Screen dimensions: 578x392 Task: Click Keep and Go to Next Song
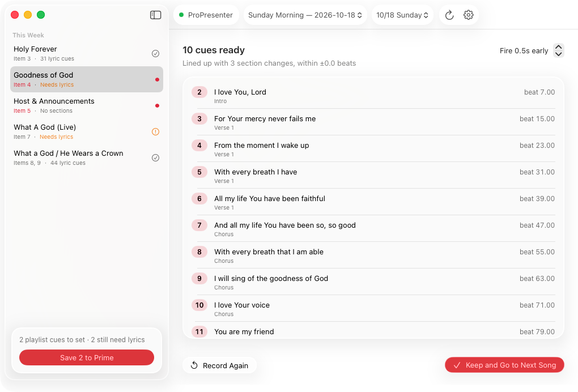pos(504,365)
